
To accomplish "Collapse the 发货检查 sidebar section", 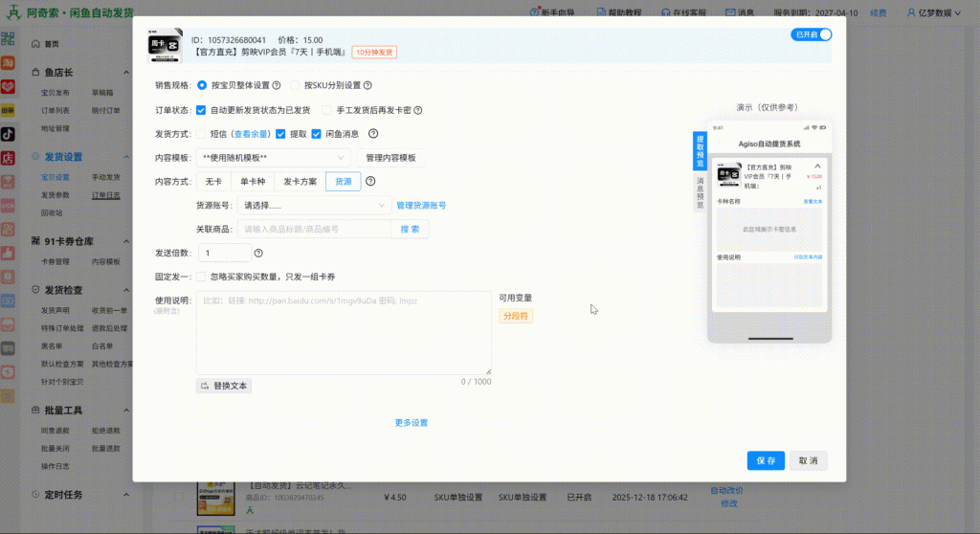I will coord(126,290).
